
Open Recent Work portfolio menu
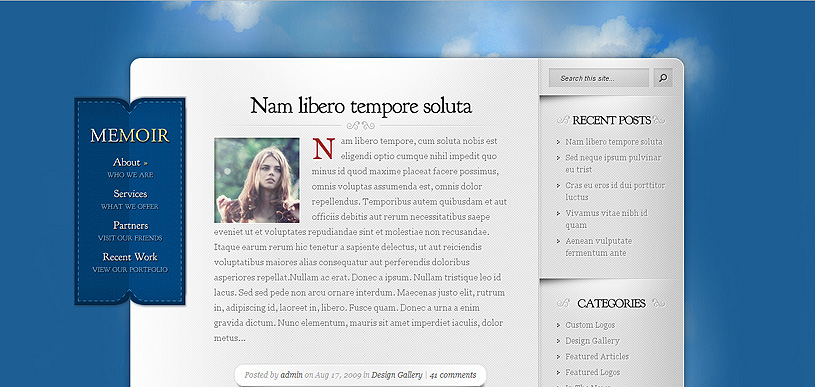pos(130,257)
